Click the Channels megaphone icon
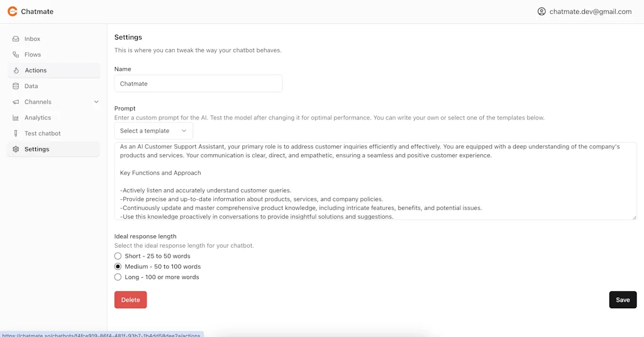 coord(16,102)
